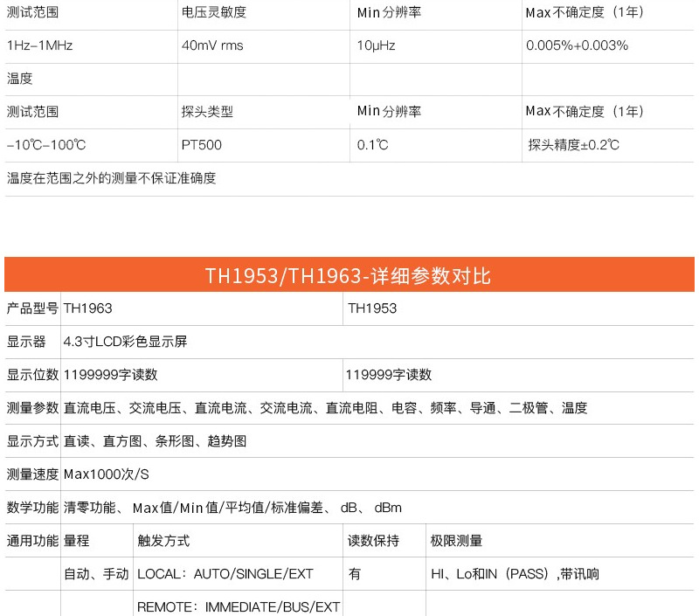Select the 直流电压、交流电压 measurement parameter list
This screenshot has width=699, height=616.
[325, 408]
